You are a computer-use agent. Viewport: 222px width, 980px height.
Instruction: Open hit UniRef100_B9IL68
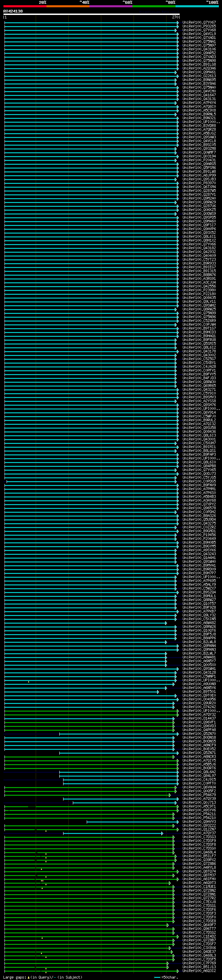coord(199,65)
